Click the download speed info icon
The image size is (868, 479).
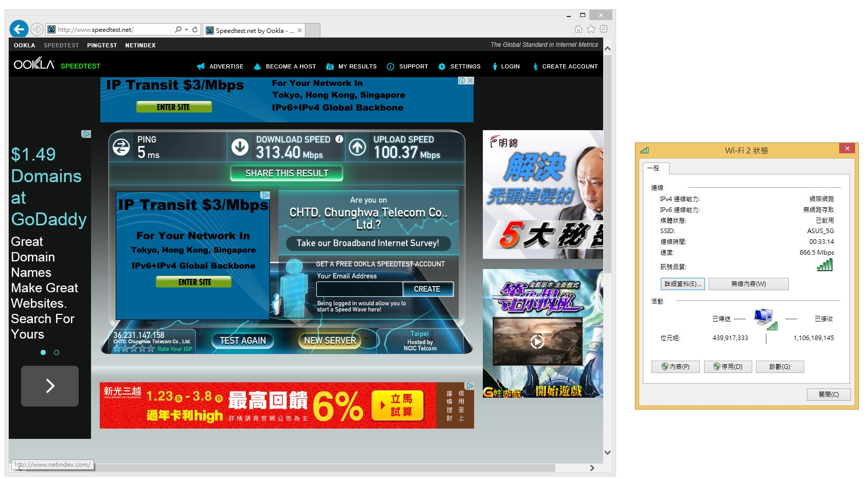339,139
